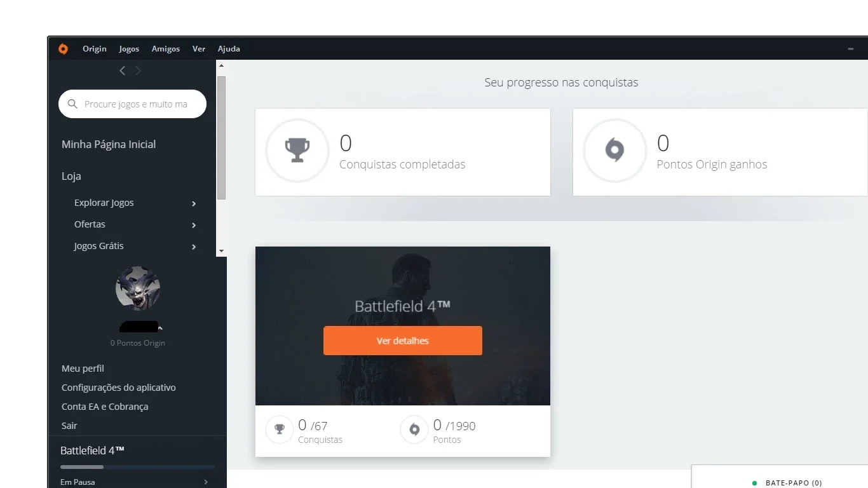Click the '0 Pontos Origin' text under avatar
868x488 pixels.
(x=138, y=343)
